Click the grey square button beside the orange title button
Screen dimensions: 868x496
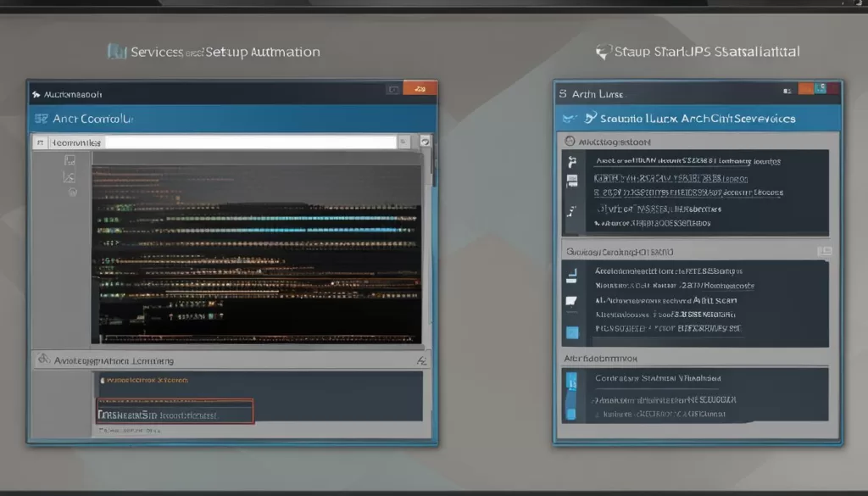[x=393, y=89]
